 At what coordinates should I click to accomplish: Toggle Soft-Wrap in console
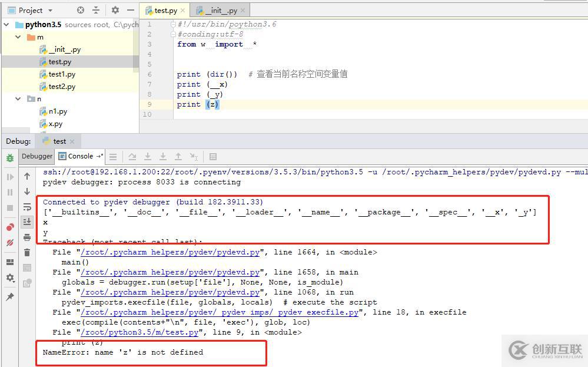[27, 207]
